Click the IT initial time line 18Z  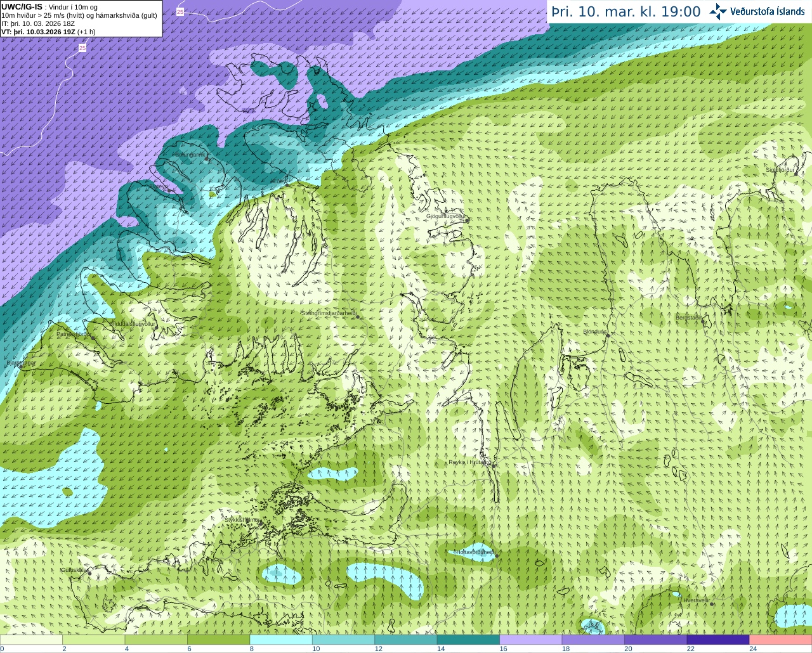tap(38, 23)
